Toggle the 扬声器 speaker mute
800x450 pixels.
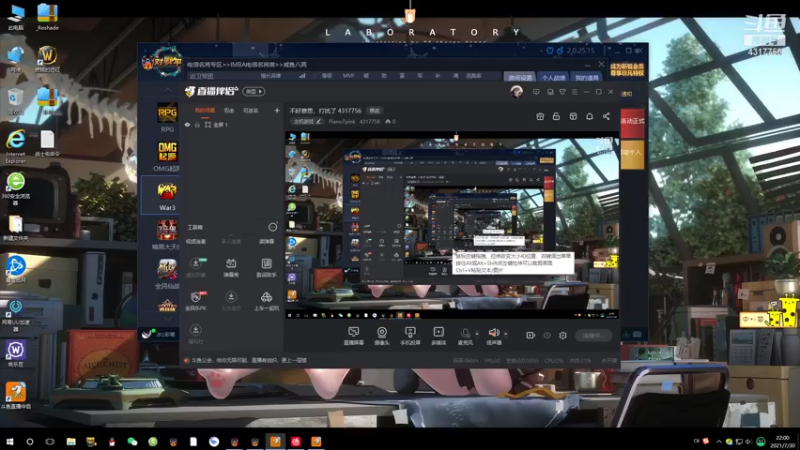[493, 336]
